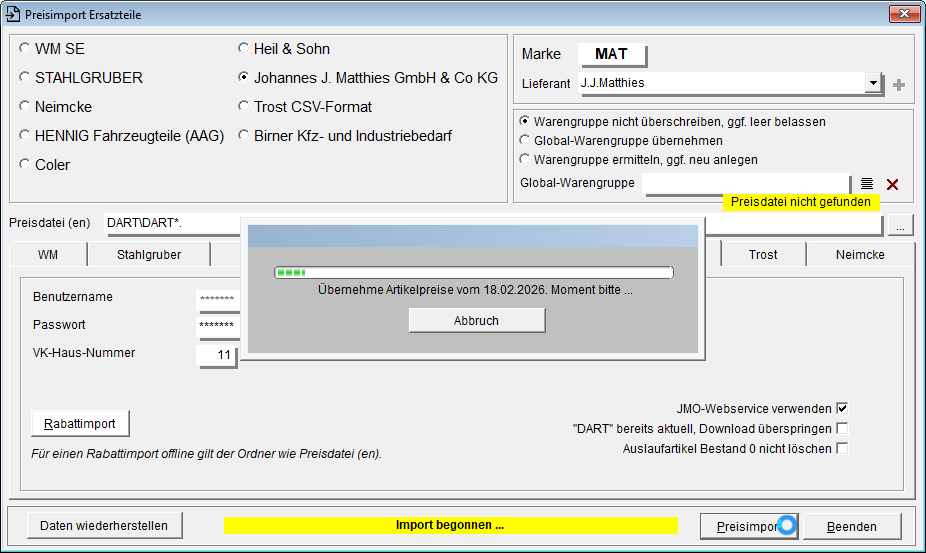Enable DART bereits aktuell, Download überspringen
Image resolution: width=926 pixels, height=553 pixels.
pos(843,428)
